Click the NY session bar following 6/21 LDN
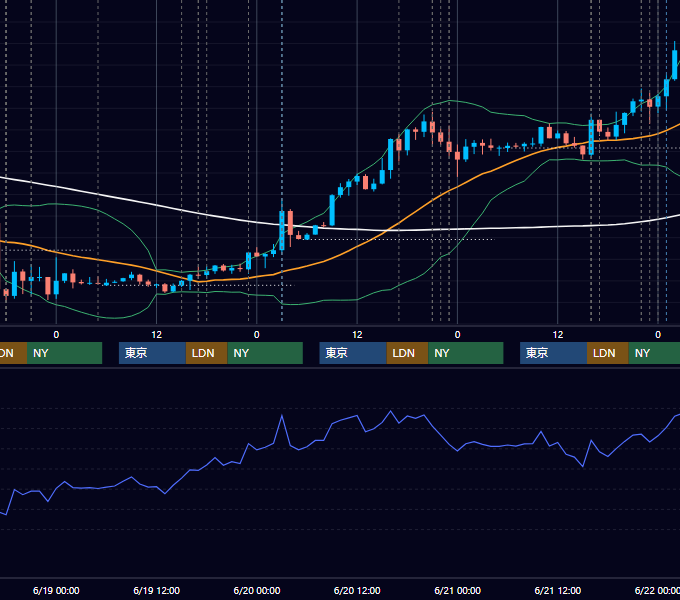 click(654, 353)
